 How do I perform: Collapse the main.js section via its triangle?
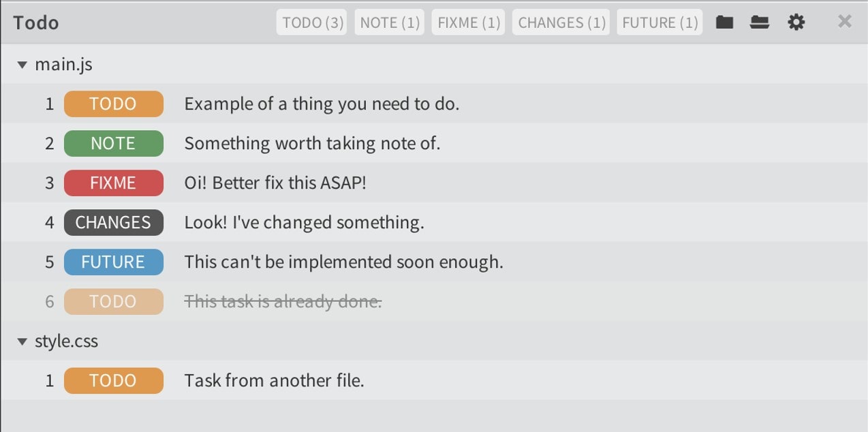(x=22, y=64)
